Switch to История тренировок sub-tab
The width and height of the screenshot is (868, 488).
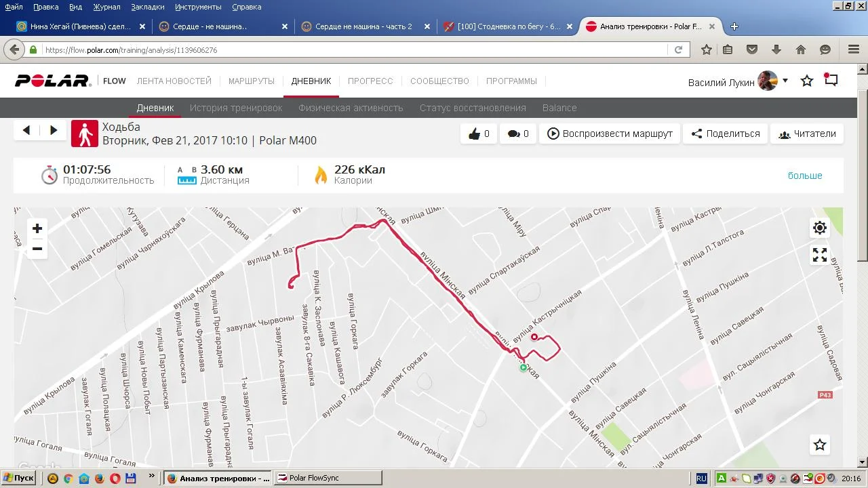tap(236, 108)
